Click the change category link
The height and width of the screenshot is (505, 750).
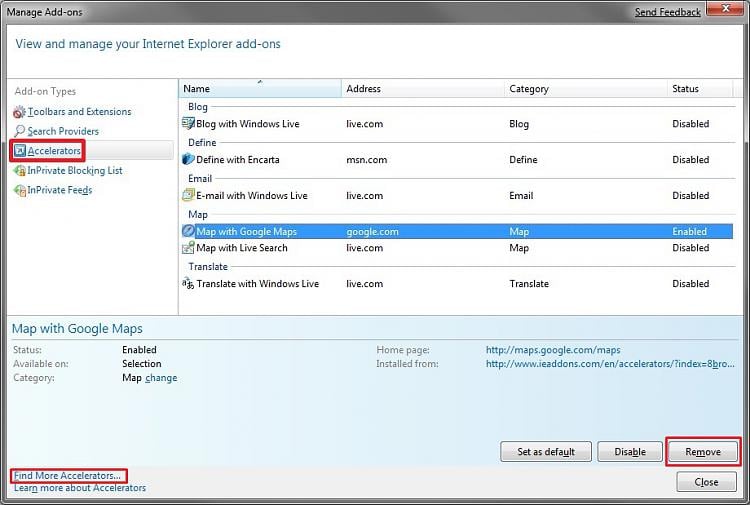(x=161, y=378)
